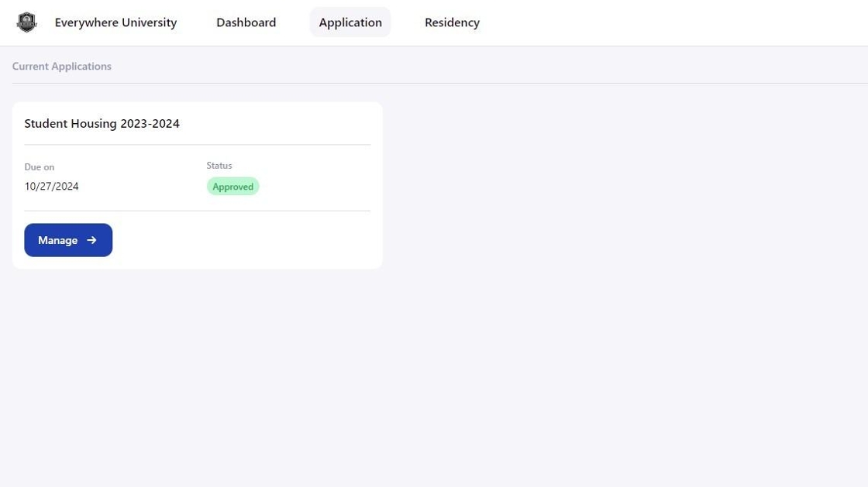Select the Application tab
Viewport: 868px width, 487px height.
click(x=350, y=22)
